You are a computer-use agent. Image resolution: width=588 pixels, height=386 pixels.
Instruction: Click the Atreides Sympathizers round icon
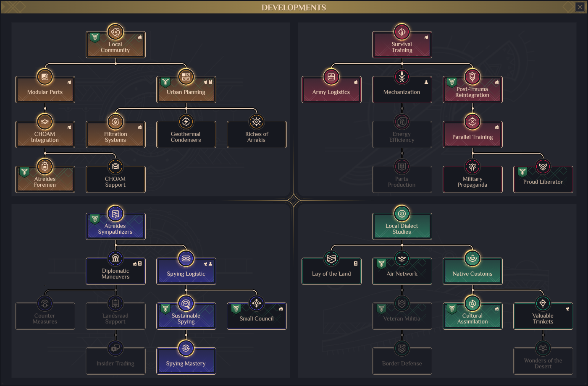[115, 214]
